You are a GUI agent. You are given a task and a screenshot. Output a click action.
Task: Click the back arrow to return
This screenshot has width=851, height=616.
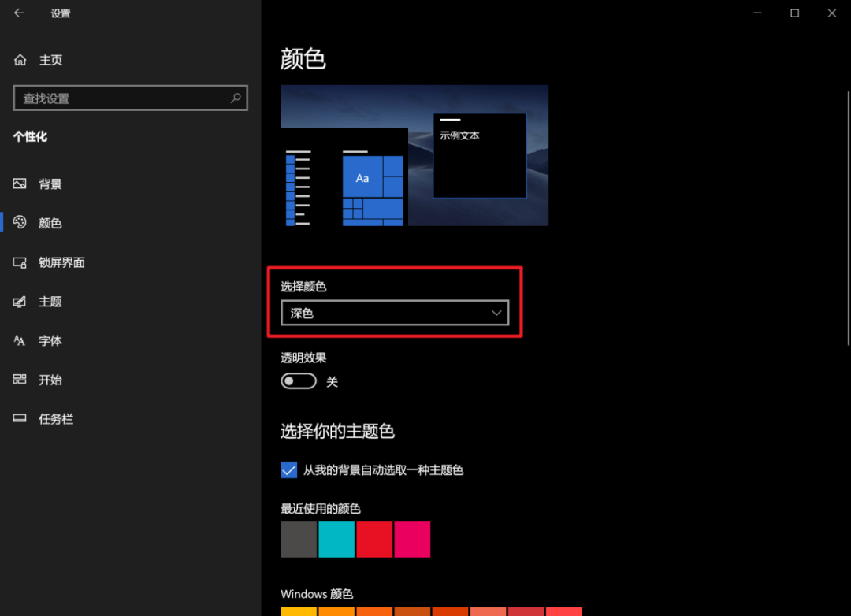tap(19, 13)
